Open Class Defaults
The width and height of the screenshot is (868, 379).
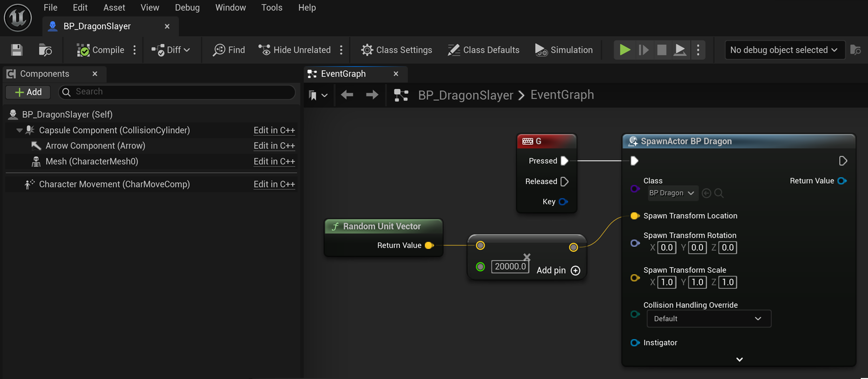tap(484, 50)
